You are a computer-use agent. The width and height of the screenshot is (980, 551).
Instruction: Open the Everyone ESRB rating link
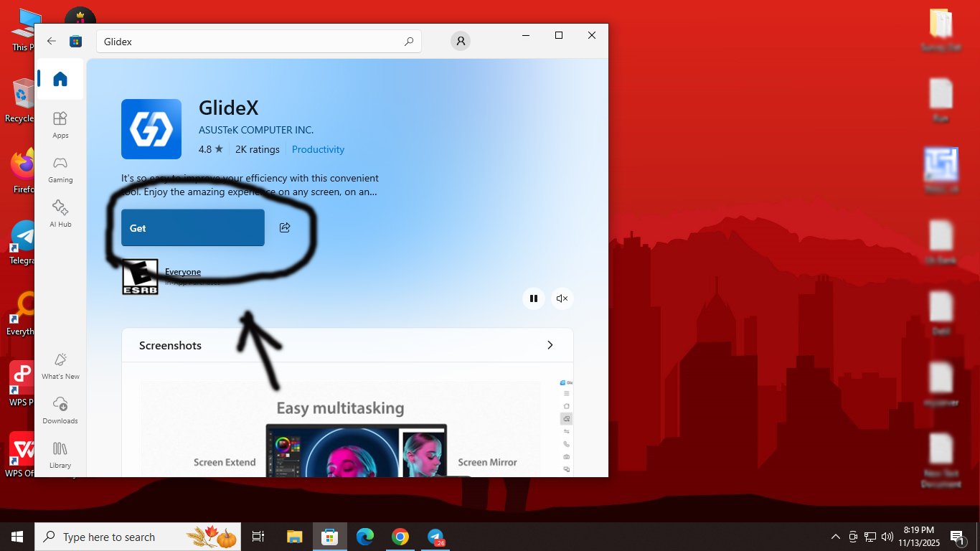coord(183,272)
